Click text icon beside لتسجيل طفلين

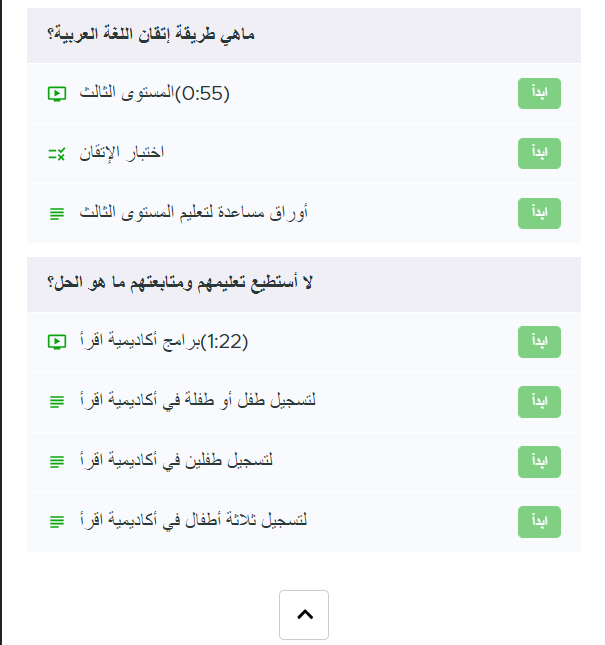click(x=57, y=462)
